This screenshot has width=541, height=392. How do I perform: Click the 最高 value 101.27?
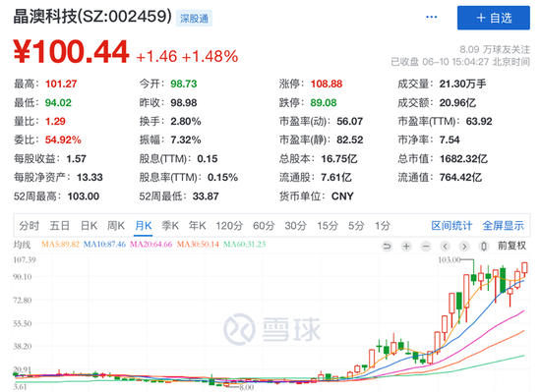(x=61, y=84)
